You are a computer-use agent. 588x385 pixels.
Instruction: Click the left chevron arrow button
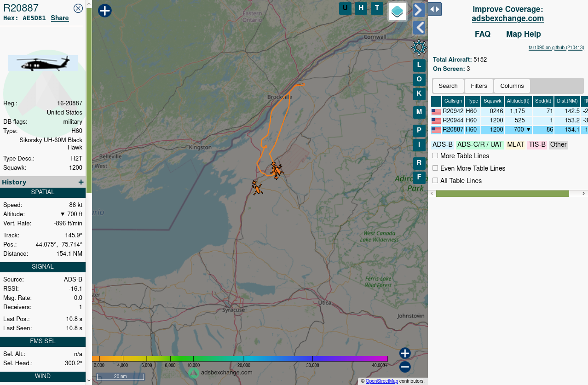[419, 28]
